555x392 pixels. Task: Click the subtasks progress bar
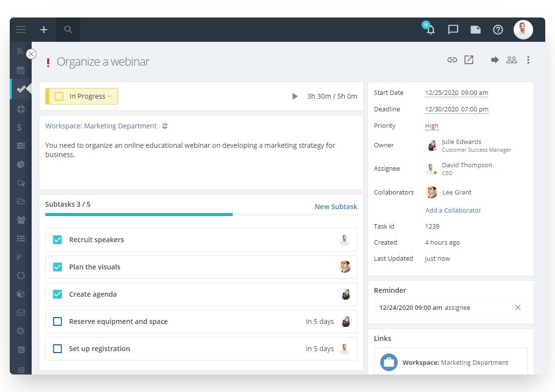(201, 214)
